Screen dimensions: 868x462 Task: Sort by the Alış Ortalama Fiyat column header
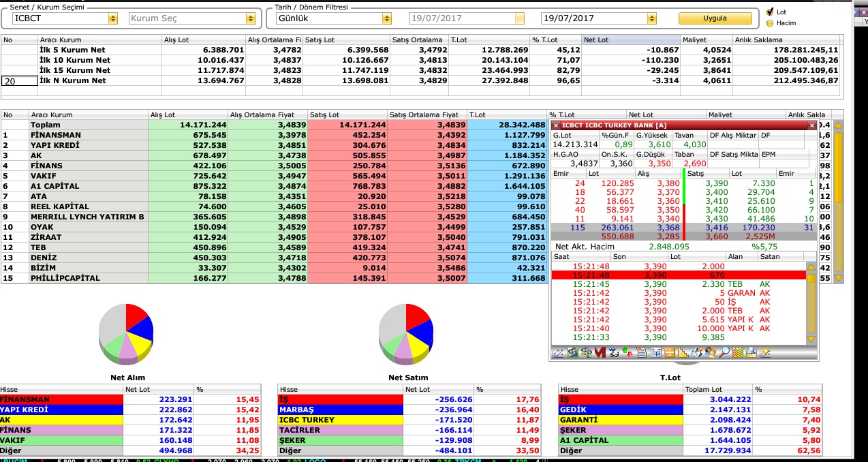[x=267, y=114]
